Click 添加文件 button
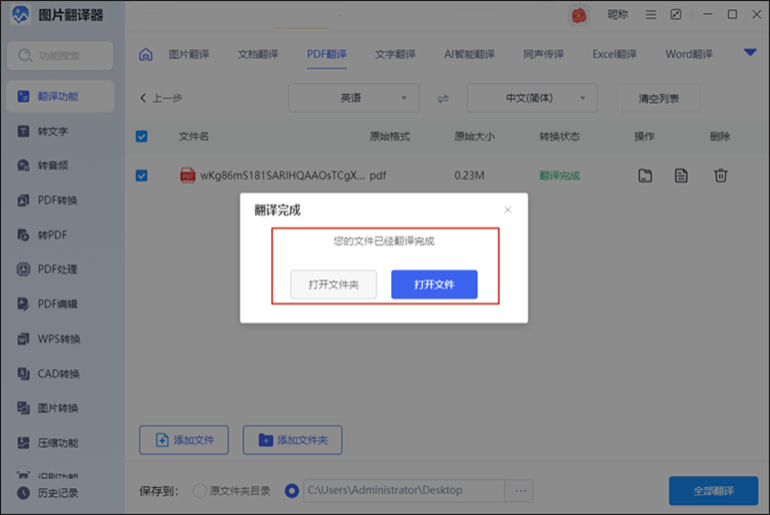This screenshot has width=770, height=515. (184, 440)
